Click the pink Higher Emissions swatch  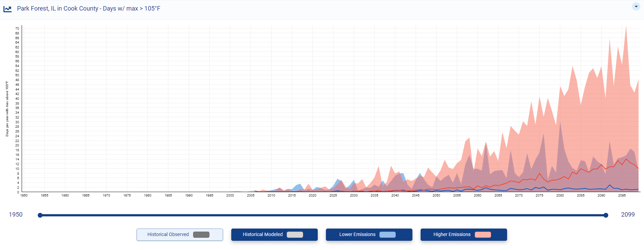(x=483, y=235)
